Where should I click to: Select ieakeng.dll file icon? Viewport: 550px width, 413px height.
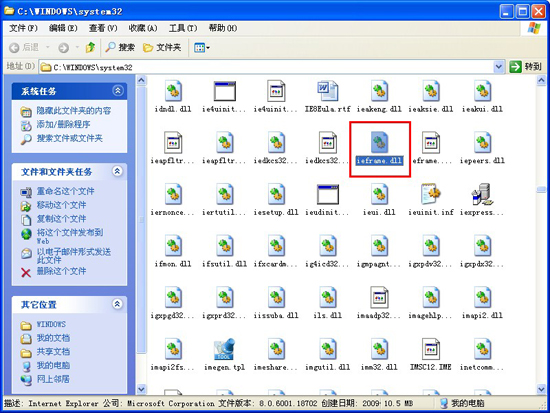click(380, 91)
